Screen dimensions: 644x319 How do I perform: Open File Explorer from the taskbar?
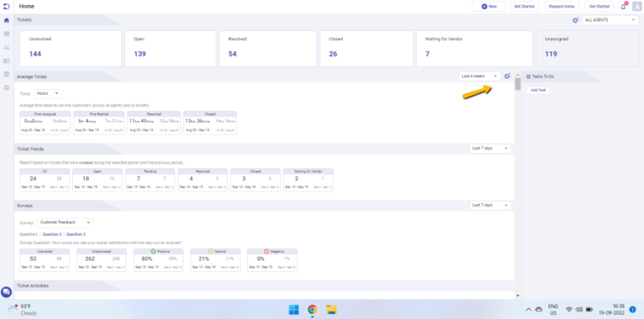click(x=331, y=310)
